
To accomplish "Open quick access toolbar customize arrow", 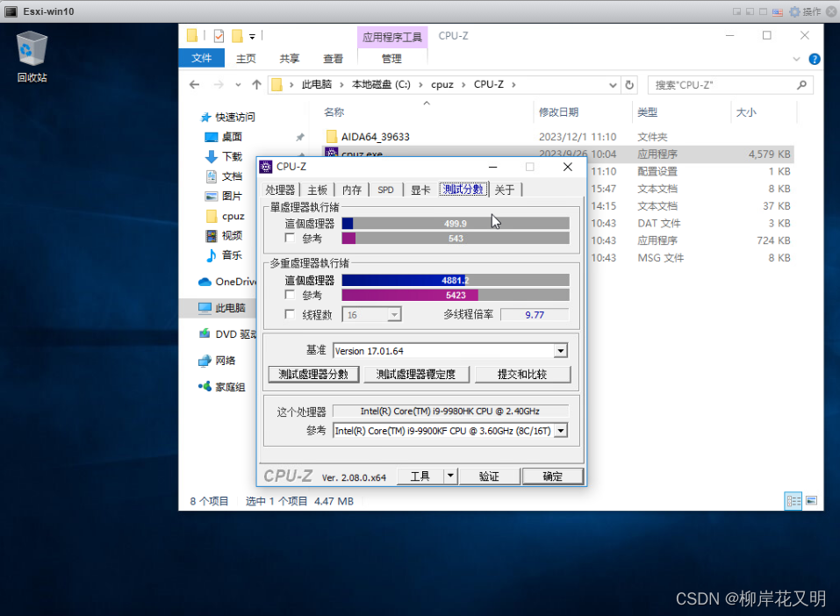I will pos(252,37).
